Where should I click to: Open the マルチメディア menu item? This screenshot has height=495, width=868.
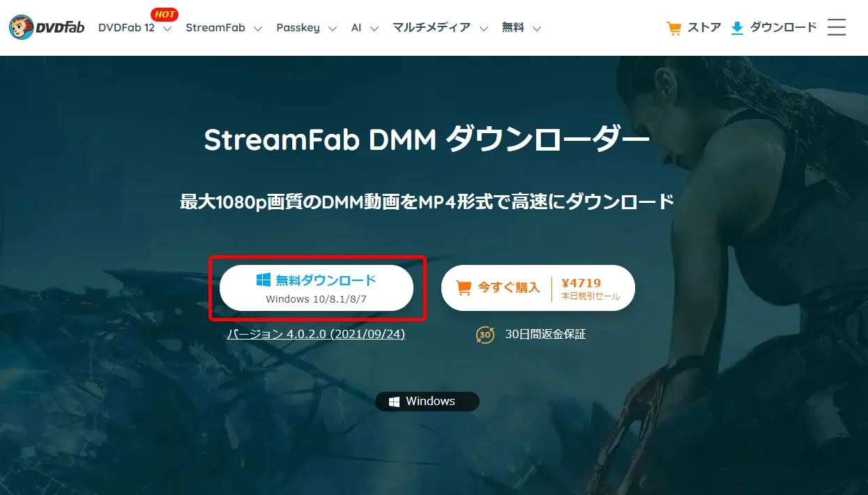click(432, 28)
